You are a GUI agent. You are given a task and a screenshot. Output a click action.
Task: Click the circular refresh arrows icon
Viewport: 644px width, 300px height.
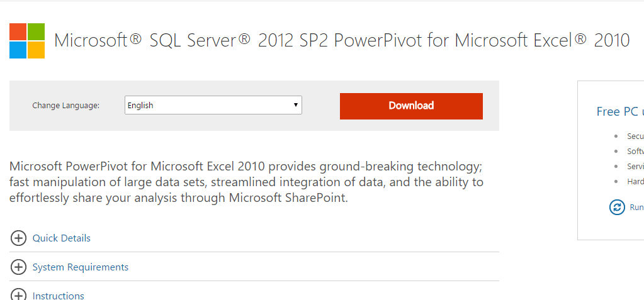tap(617, 208)
